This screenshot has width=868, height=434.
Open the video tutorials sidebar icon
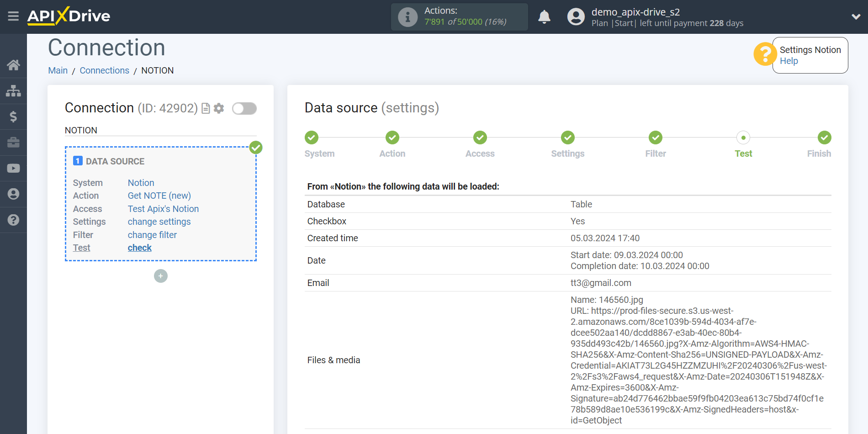point(13,168)
